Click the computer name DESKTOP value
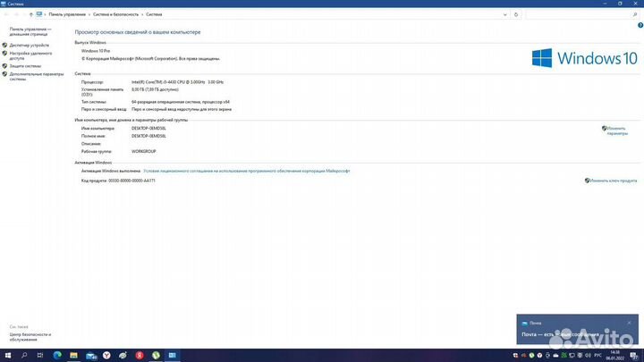 coord(148,128)
